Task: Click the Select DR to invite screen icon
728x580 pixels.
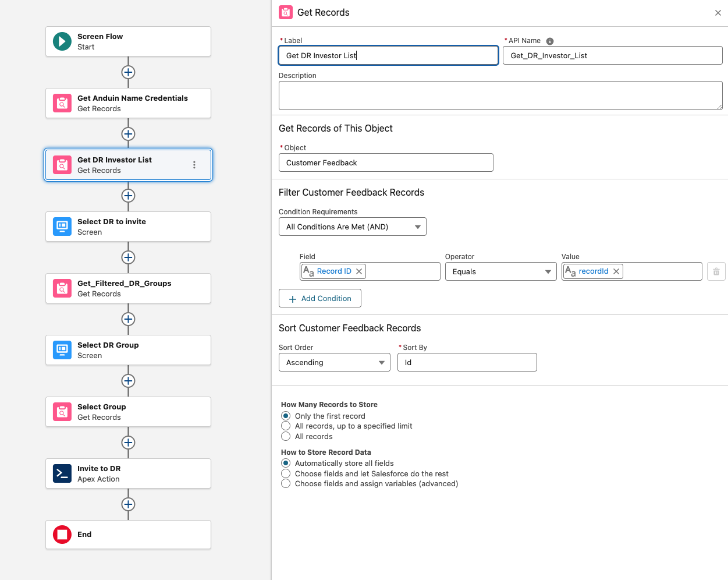Action: click(62, 227)
